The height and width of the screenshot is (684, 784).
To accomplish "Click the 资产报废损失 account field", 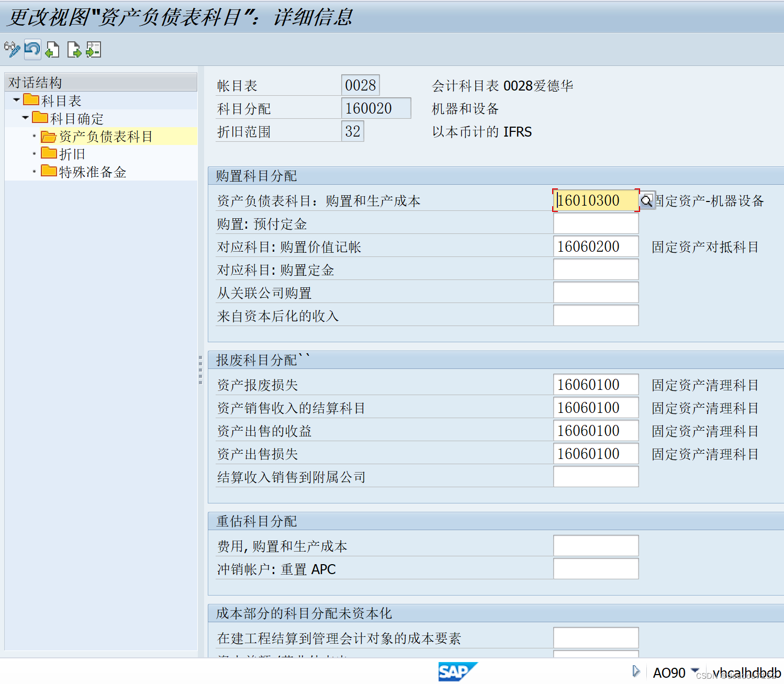I will coord(596,385).
